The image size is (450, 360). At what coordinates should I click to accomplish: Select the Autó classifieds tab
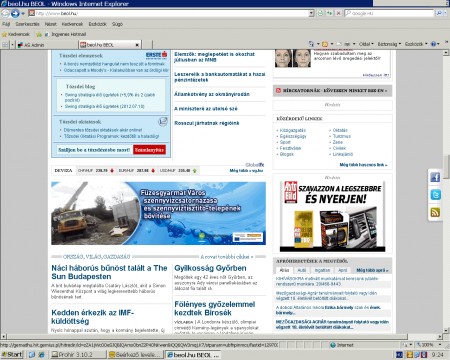301,270
